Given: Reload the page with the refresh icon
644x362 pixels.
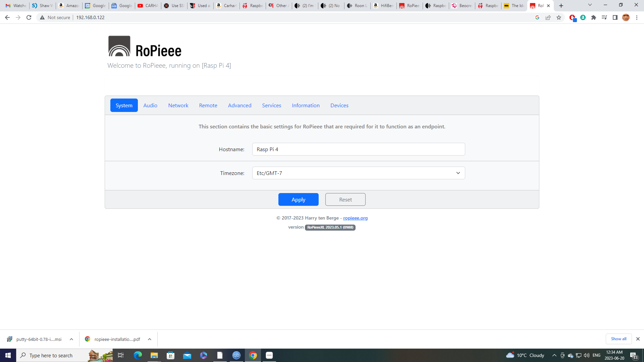Looking at the screenshot, I should (x=29, y=17).
